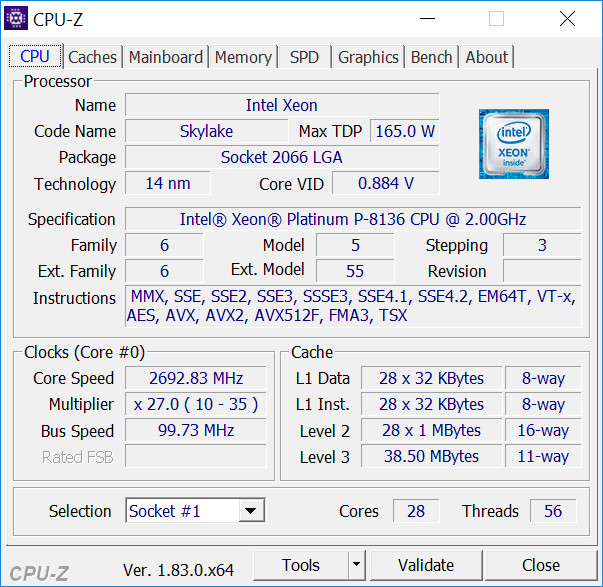
Task: Click the Multiplier value x 27.0
Action: point(196,404)
